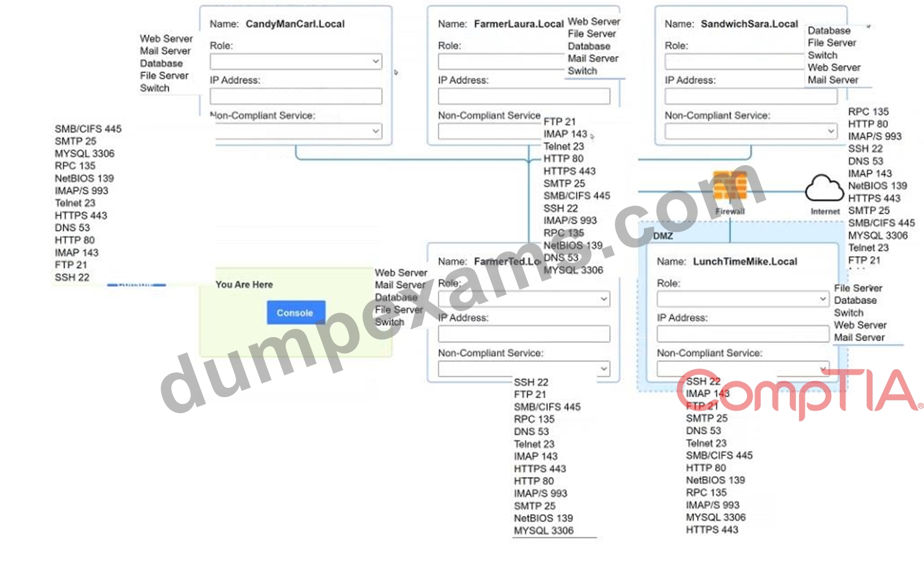Select File Server in FarmerTed role list

pos(399,309)
